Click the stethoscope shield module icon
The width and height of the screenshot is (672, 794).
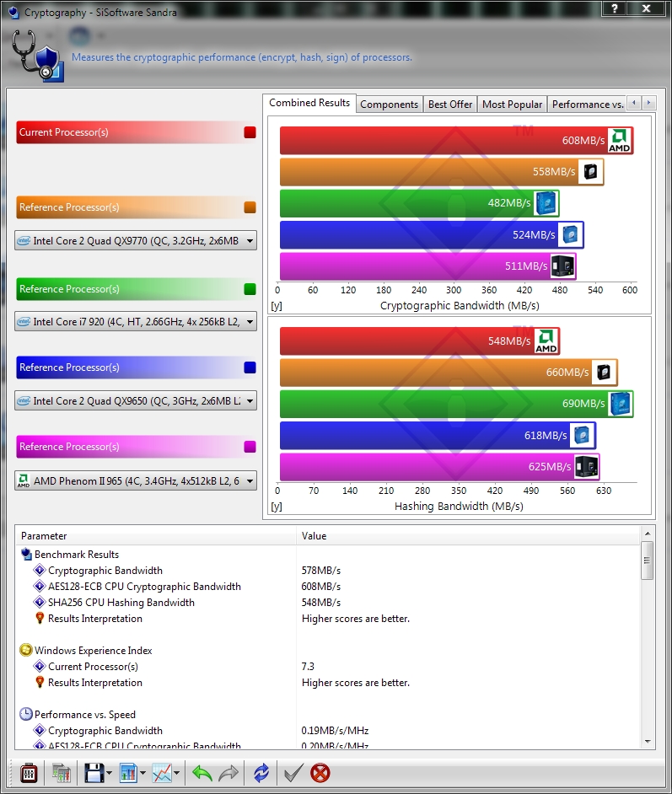(38, 56)
